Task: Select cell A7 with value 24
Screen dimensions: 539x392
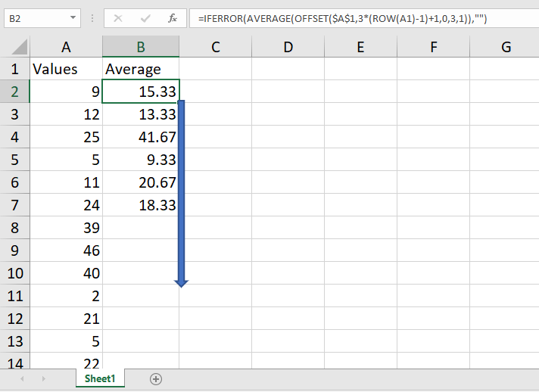Action: [x=67, y=205]
